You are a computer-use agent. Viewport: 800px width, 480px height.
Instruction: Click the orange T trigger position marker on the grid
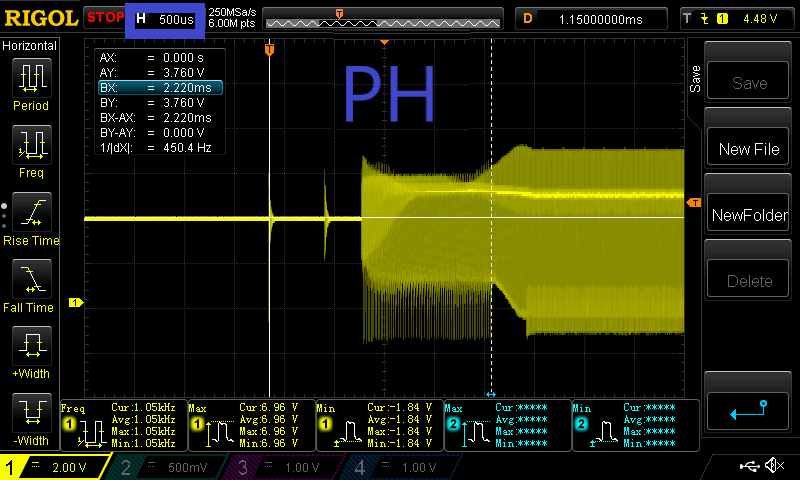(269, 49)
